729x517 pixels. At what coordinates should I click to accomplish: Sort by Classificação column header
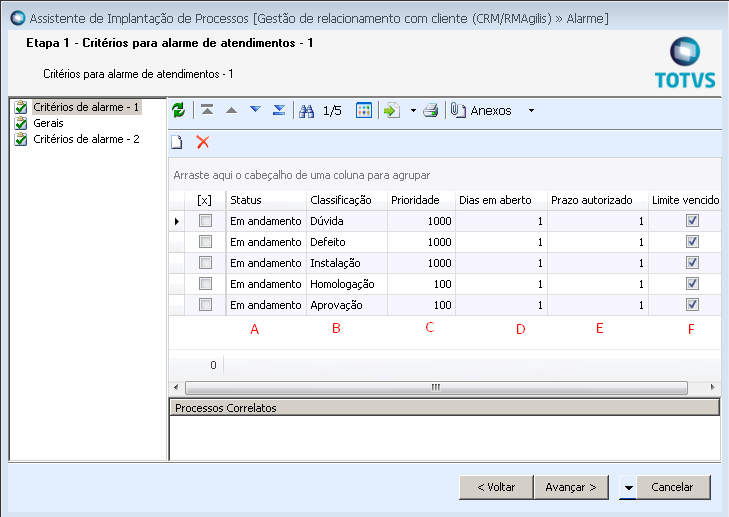click(x=347, y=200)
